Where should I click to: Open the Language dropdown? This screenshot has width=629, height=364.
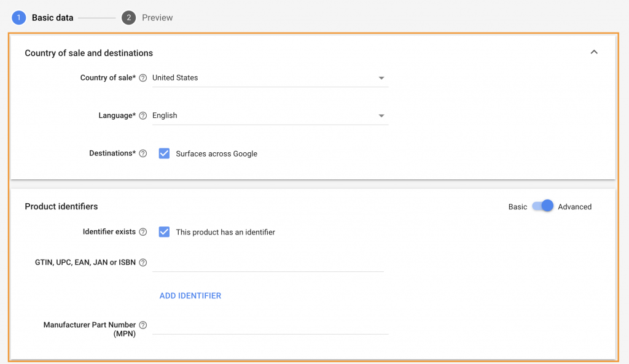270,115
